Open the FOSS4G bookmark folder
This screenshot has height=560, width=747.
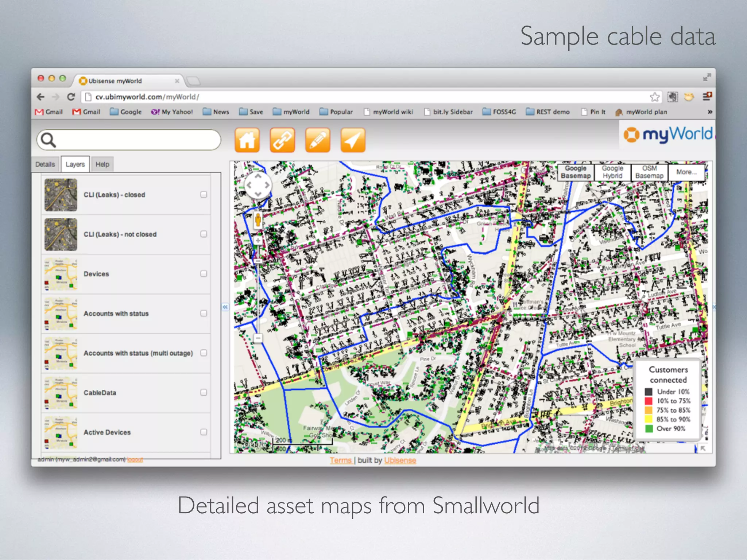[499, 112]
